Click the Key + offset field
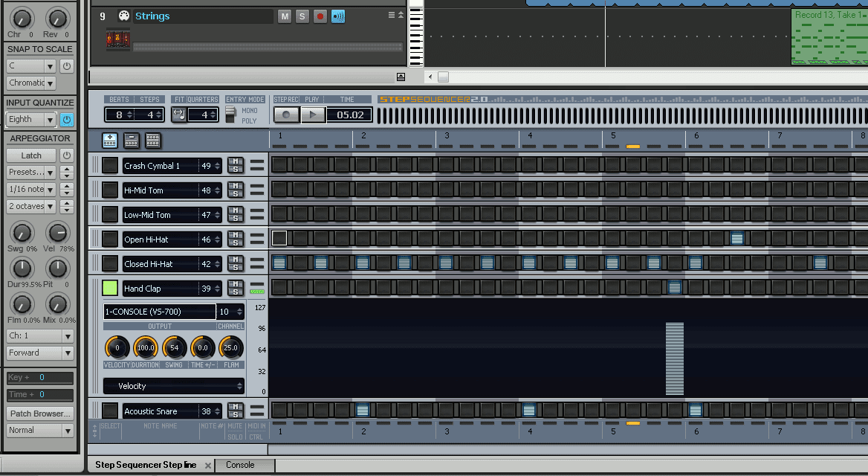This screenshot has height=476, width=868. tap(40, 377)
